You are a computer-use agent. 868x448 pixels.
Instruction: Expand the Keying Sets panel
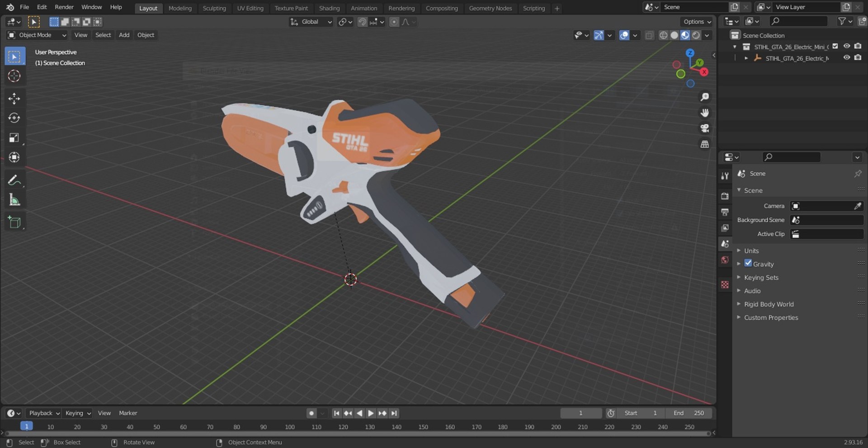tap(761, 277)
